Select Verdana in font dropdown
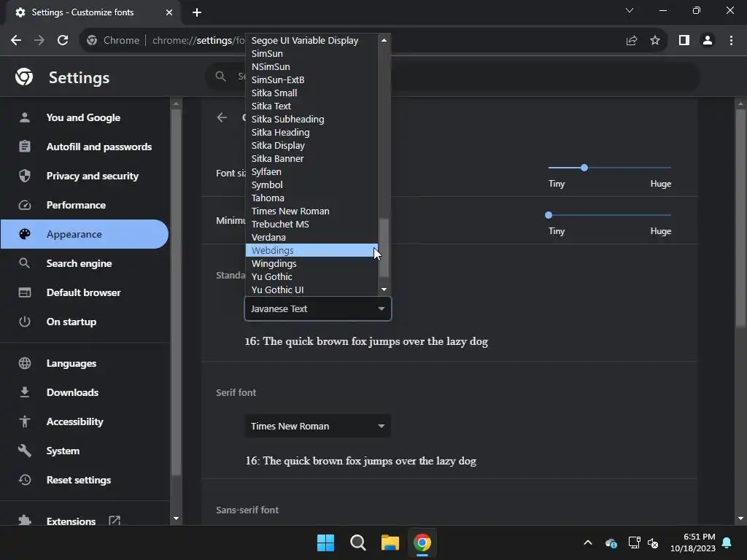Image resolution: width=747 pixels, height=560 pixels. pos(311,237)
